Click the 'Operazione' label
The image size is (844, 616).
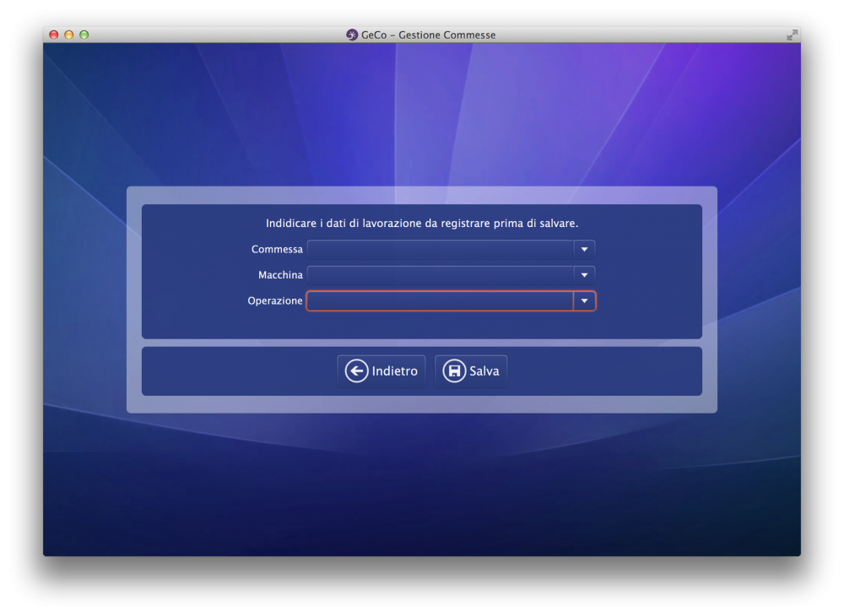coord(275,300)
